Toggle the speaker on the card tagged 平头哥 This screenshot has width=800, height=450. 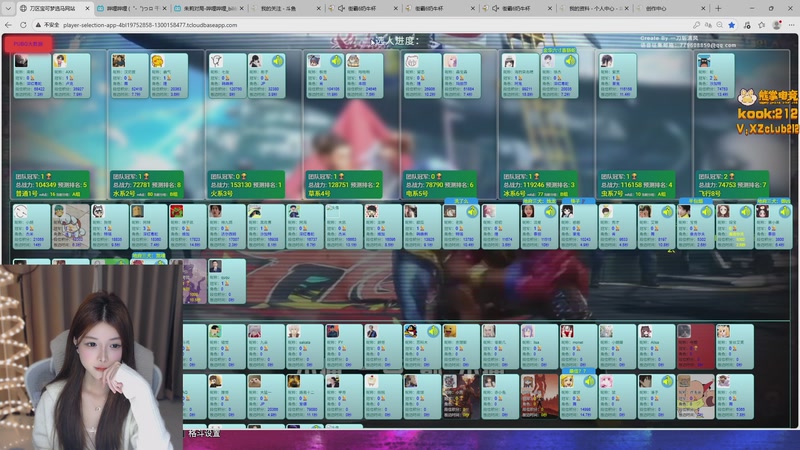coord(706,211)
